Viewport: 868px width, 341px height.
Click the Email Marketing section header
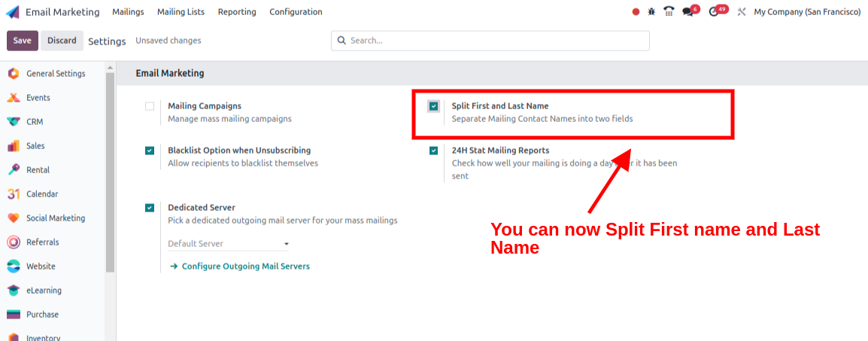pos(170,73)
